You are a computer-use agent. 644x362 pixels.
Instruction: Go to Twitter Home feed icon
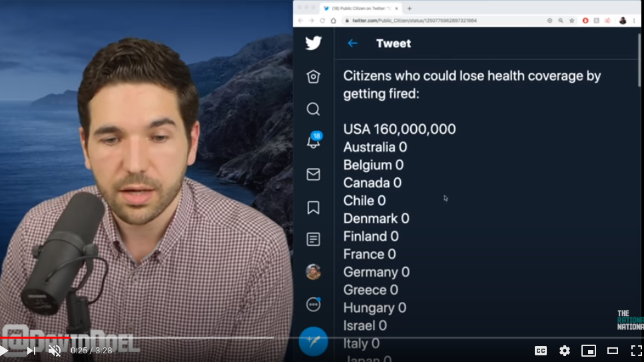click(x=314, y=77)
